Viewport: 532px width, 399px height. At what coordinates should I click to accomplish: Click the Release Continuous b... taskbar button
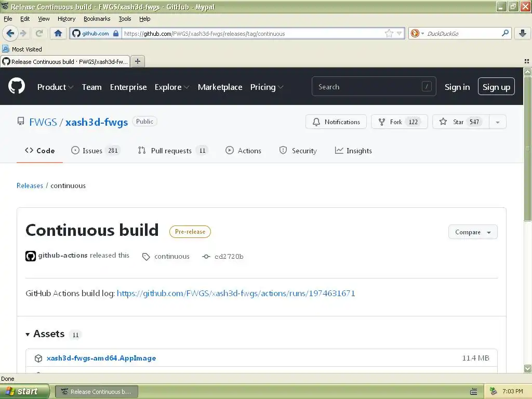pyautogui.click(x=96, y=392)
